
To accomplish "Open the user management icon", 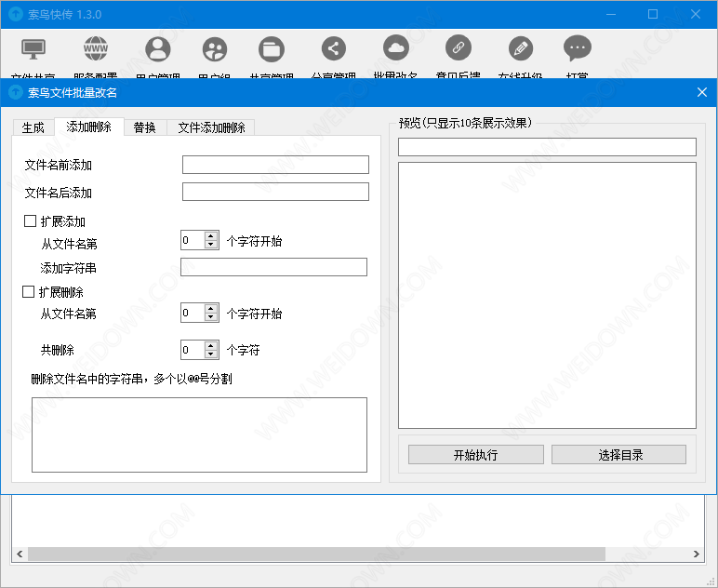I will pos(158,49).
